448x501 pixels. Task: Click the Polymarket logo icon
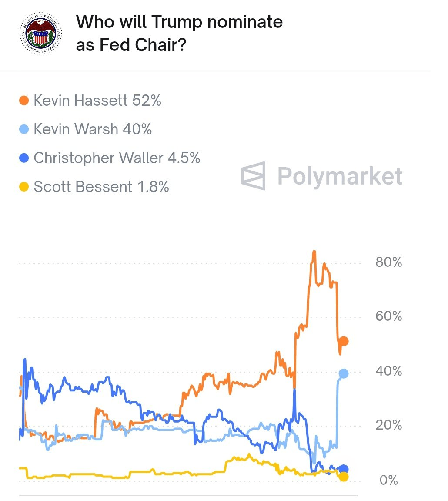(253, 176)
